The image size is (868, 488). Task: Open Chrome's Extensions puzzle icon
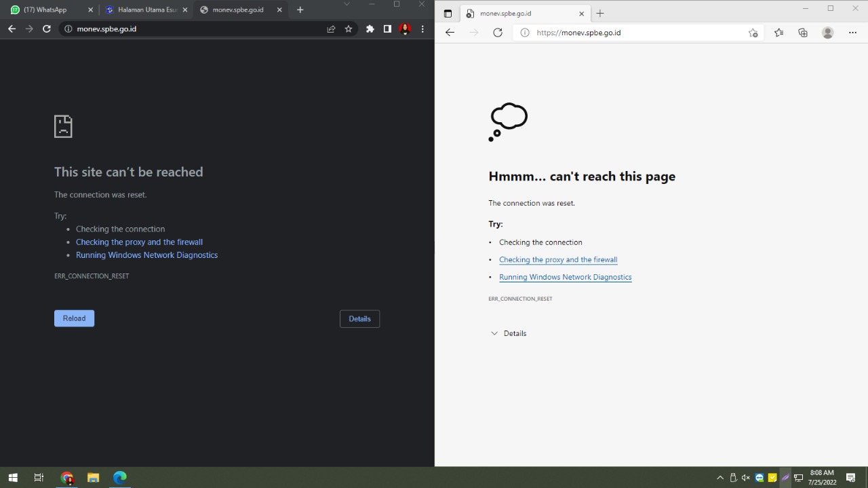tap(370, 29)
